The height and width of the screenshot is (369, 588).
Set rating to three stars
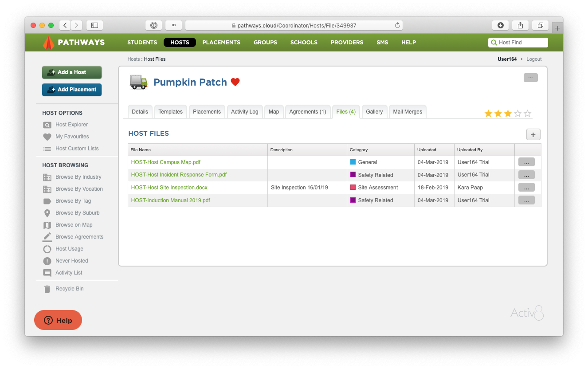[508, 114]
